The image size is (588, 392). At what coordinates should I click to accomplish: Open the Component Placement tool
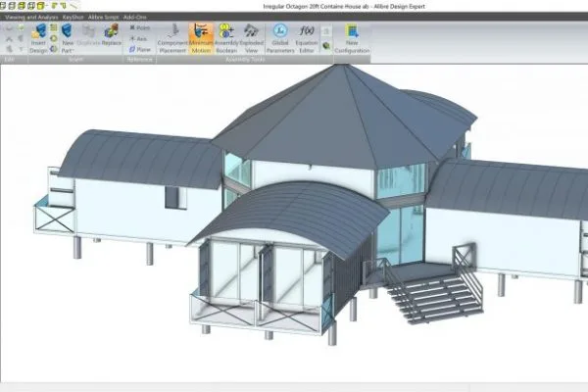172,38
